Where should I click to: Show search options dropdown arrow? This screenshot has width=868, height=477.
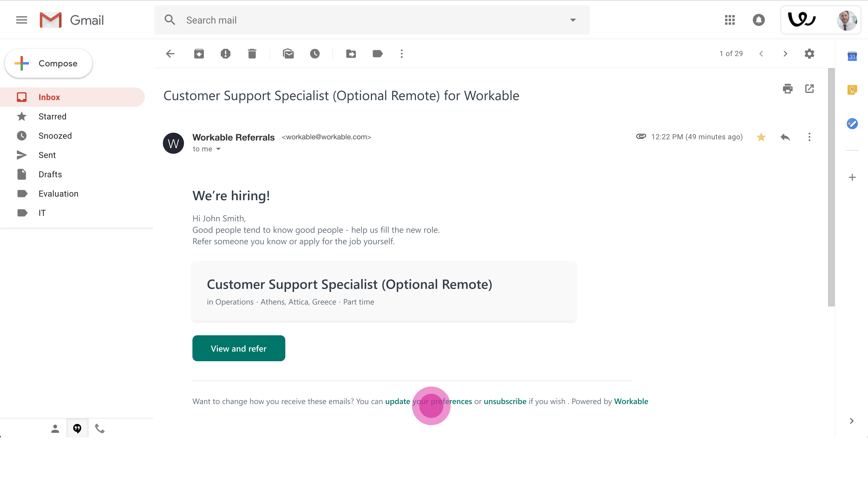tap(572, 20)
